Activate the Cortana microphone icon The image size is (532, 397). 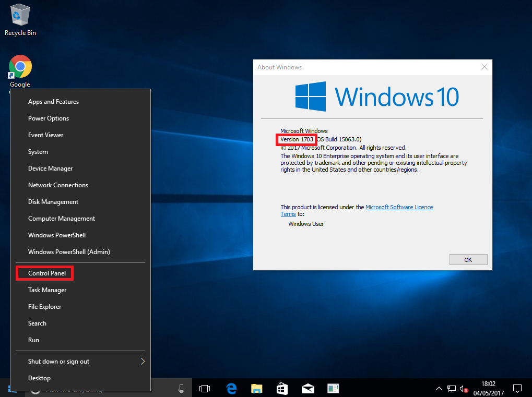click(x=182, y=389)
